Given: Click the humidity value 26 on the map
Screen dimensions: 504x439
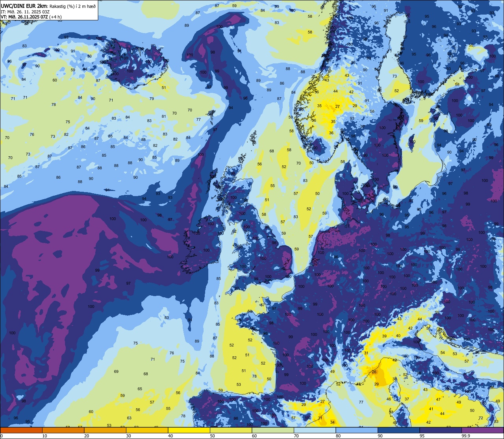Looking at the screenshot, I should pos(374,372).
